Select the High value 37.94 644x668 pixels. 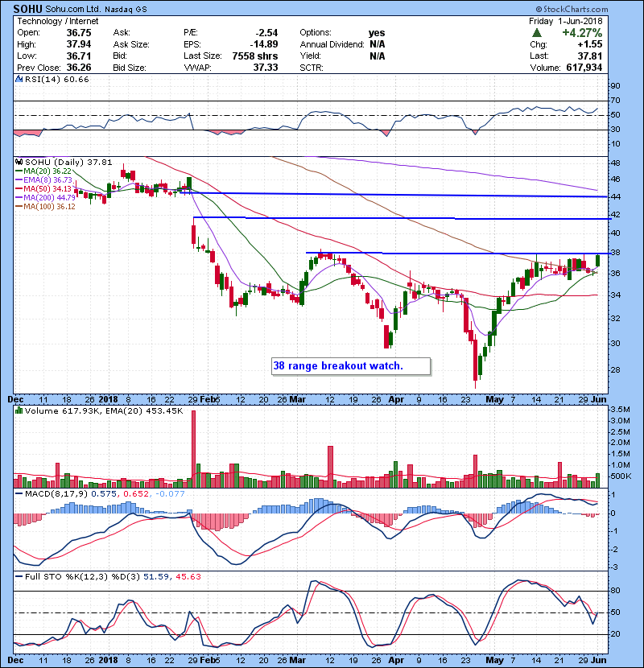tap(79, 44)
